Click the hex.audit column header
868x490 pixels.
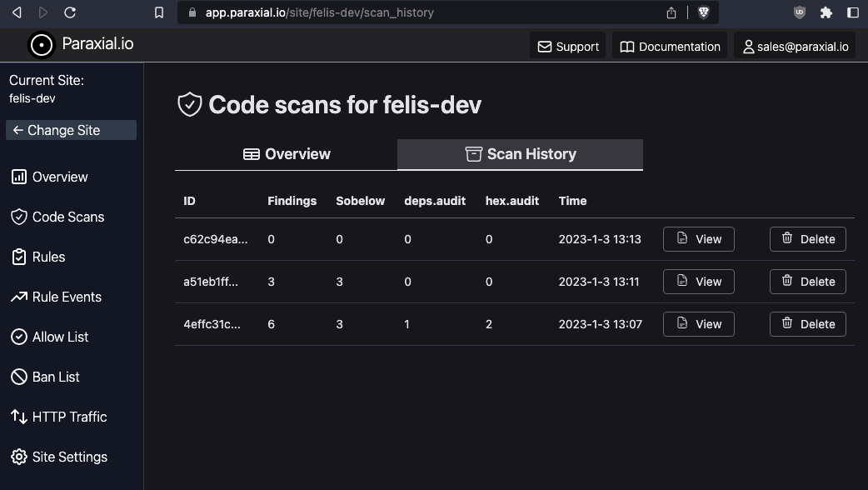tap(512, 201)
